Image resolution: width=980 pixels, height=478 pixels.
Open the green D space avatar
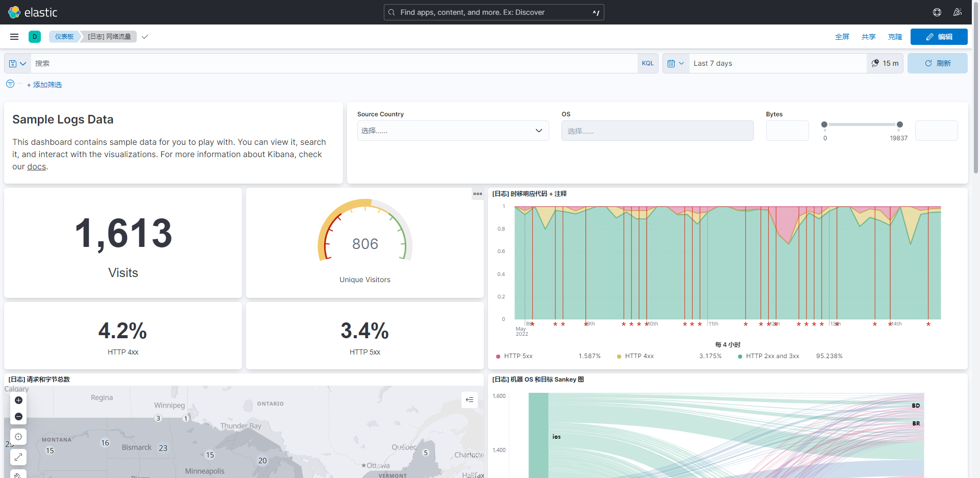click(35, 37)
